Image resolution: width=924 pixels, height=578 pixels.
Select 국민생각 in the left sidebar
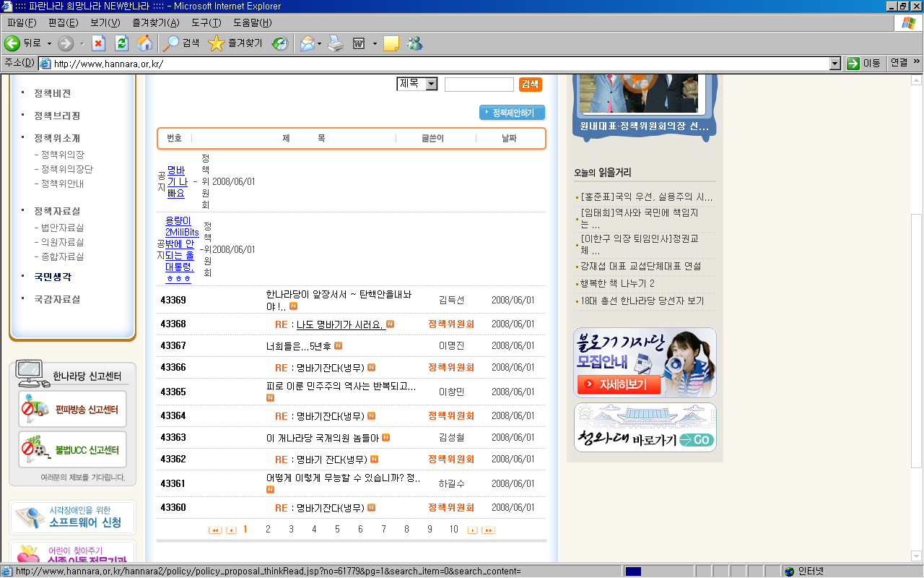(x=53, y=277)
